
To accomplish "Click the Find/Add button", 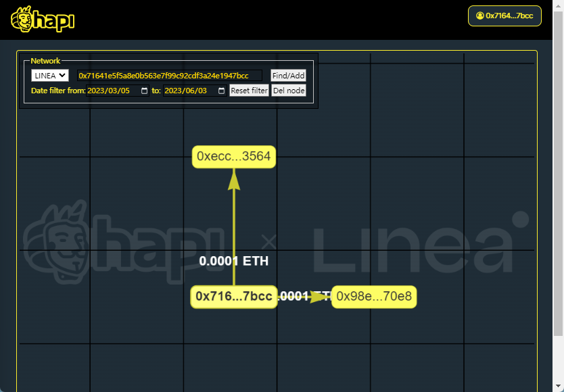I will click(x=289, y=76).
